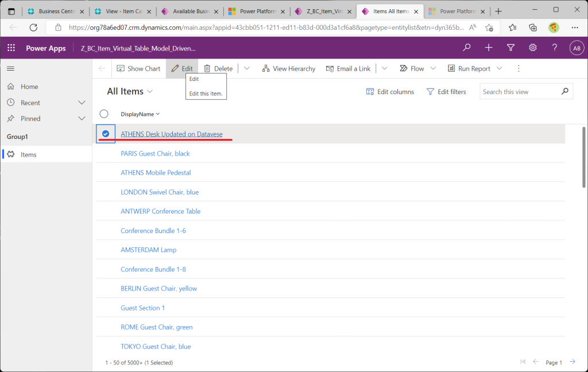Open LONDON Swivel Chair, blue record
This screenshot has width=588, height=372.
click(x=160, y=192)
